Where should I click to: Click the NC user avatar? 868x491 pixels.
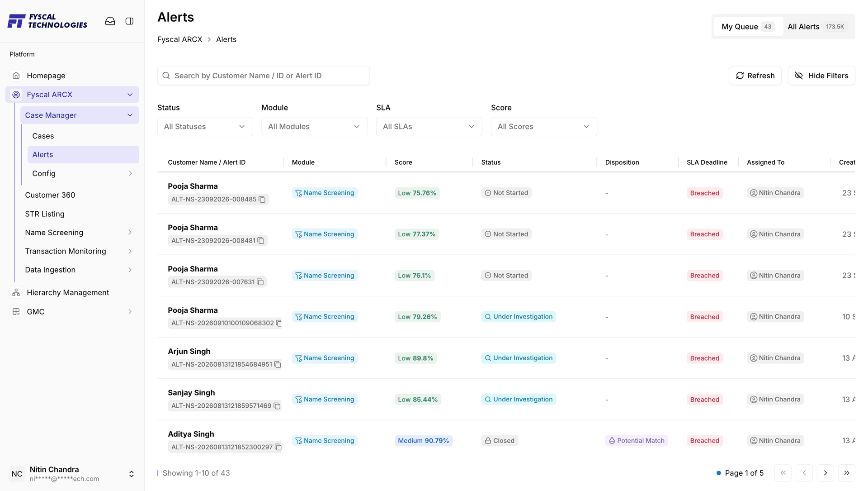[17, 474]
